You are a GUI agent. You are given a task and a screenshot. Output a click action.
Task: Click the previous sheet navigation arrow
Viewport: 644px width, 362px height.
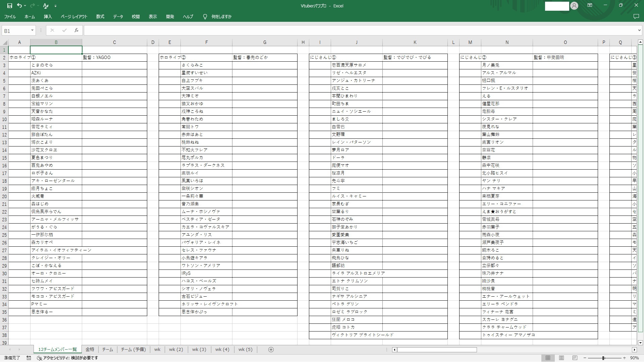[x=9, y=350]
